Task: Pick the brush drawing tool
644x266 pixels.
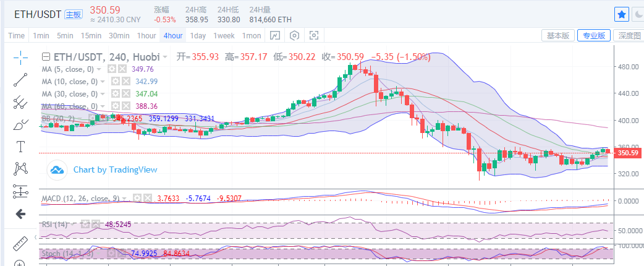Action: (x=20, y=124)
